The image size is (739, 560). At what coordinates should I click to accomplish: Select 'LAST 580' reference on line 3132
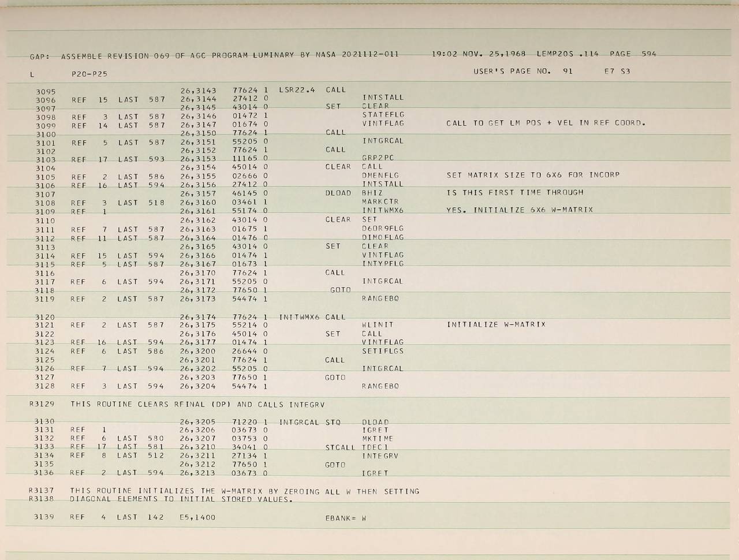pos(141,438)
